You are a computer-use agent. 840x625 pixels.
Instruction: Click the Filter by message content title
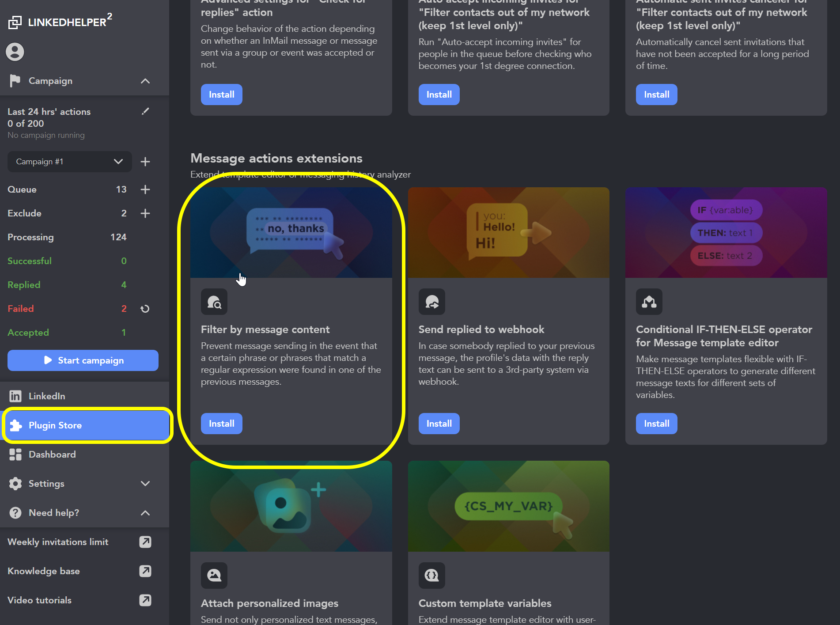265,330
